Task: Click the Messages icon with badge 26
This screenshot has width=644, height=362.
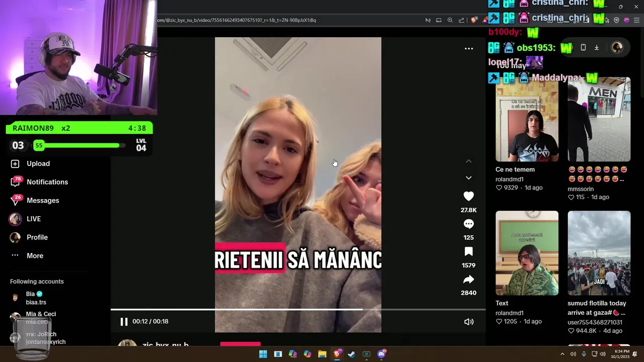Action: tap(16, 200)
